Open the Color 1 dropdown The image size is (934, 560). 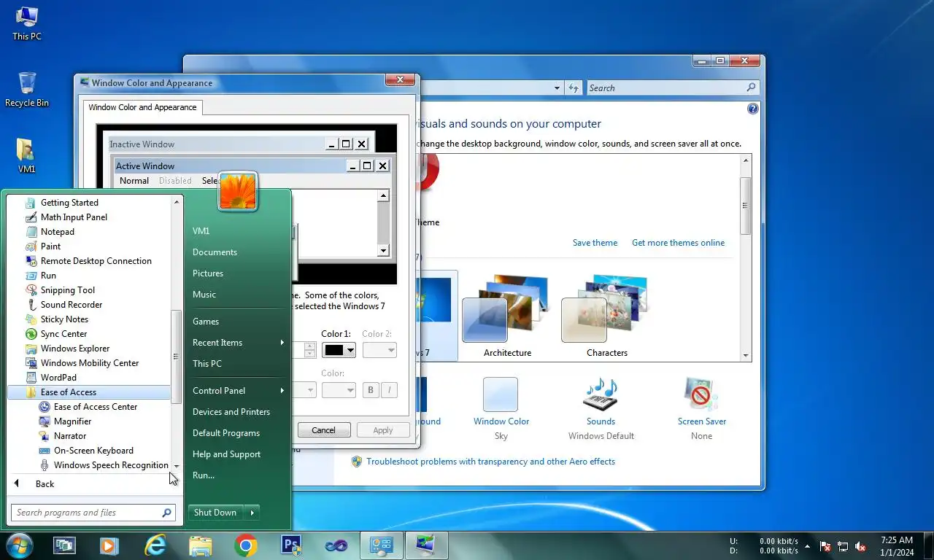click(339, 350)
